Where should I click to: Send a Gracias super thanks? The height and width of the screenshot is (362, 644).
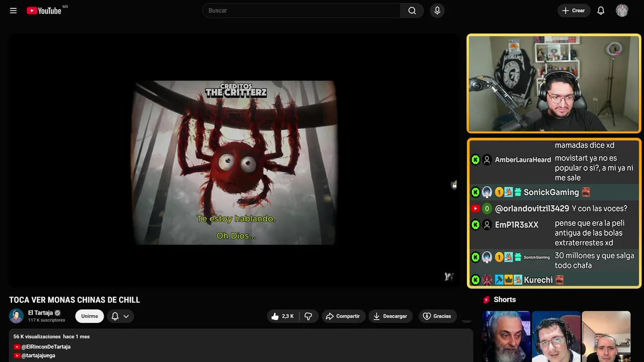[x=437, y=316]
